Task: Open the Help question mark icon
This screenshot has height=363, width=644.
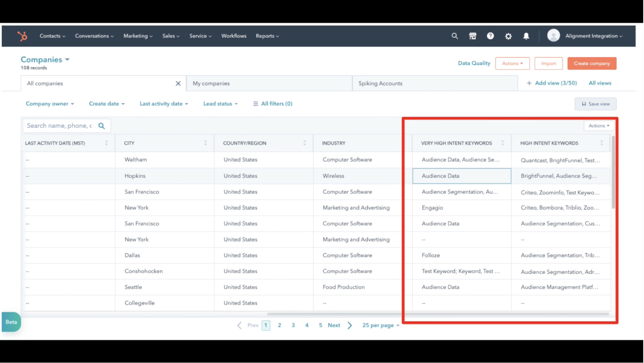Action: click(491, 36)
